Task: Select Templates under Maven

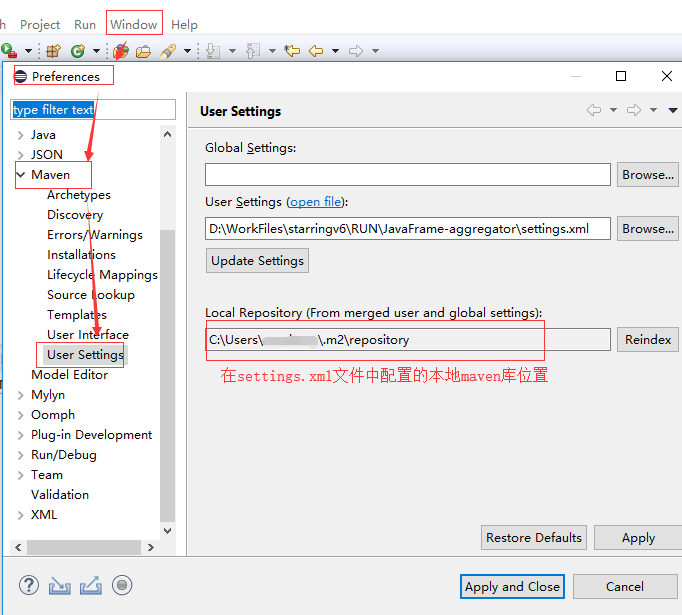Action: click(77, 315)
